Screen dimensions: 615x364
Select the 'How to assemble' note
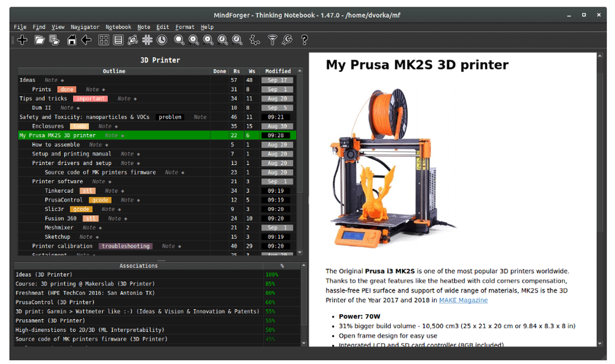click(157, 144)
